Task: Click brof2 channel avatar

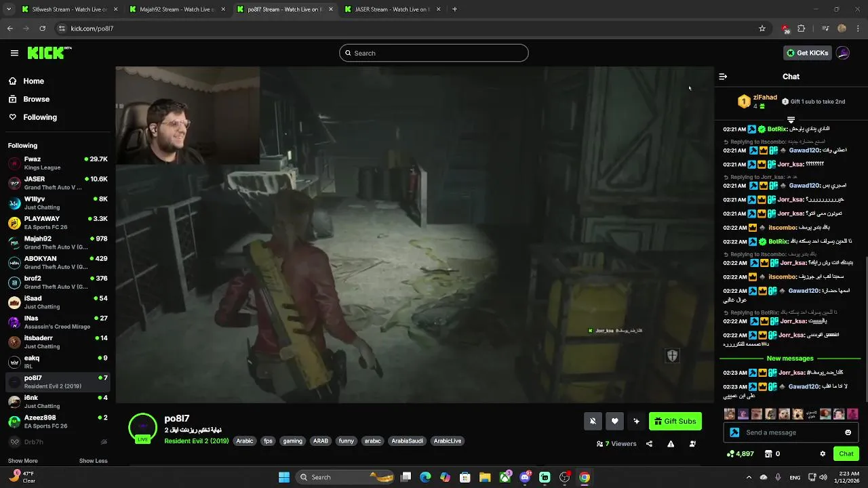Action: coord(14,283)
